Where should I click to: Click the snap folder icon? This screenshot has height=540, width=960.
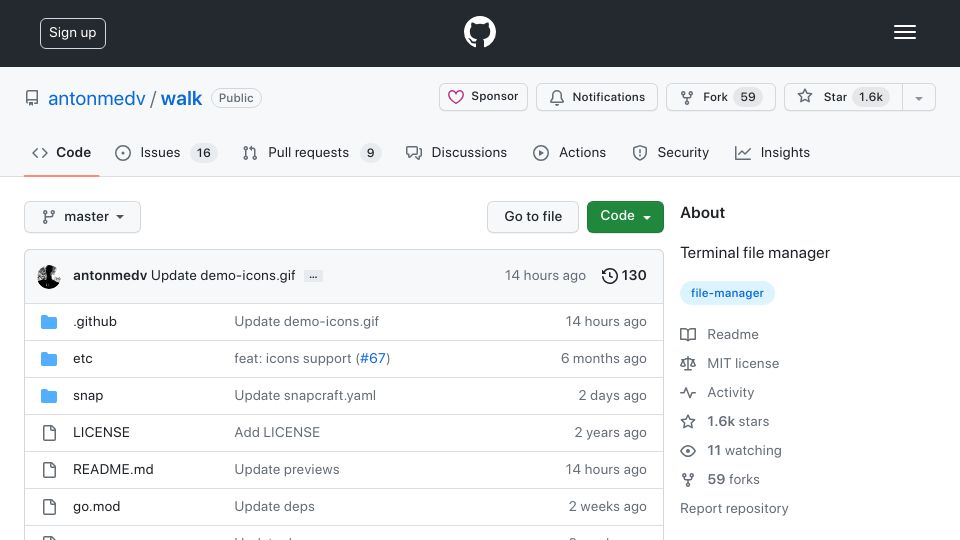[x=49, y=396]
